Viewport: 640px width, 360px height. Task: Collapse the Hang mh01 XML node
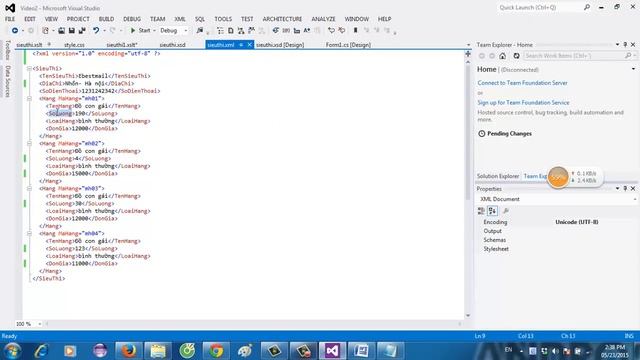(x=29, y=98)
